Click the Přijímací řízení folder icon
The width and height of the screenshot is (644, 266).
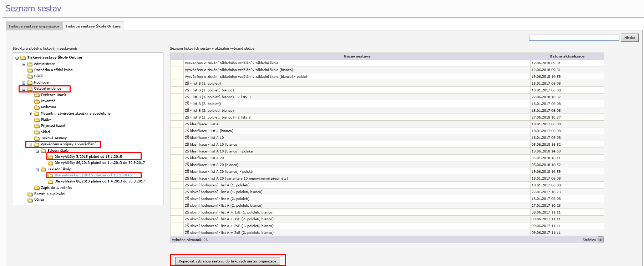37,126
